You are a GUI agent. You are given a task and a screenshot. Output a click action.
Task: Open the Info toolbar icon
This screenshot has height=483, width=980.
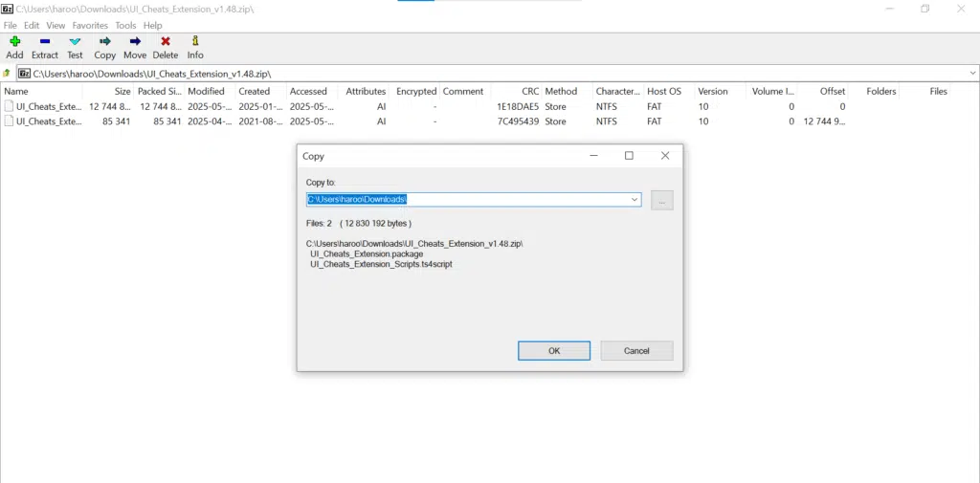pos(195,41)
